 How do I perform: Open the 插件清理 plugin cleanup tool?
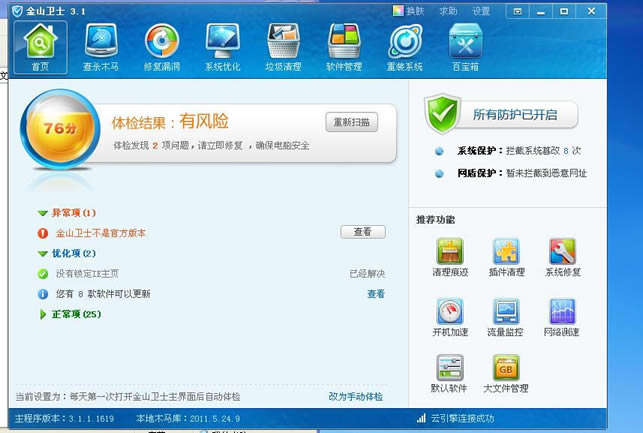coord(506,257)
